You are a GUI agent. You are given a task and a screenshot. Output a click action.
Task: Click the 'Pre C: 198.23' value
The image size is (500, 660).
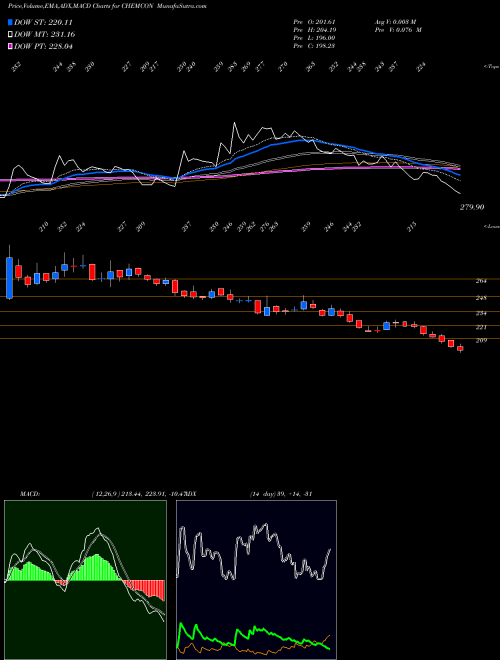click(x=314, y=46)
